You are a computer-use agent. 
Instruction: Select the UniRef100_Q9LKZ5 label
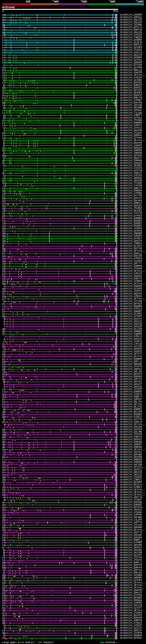pyautogui.click(x=131, y=20)
